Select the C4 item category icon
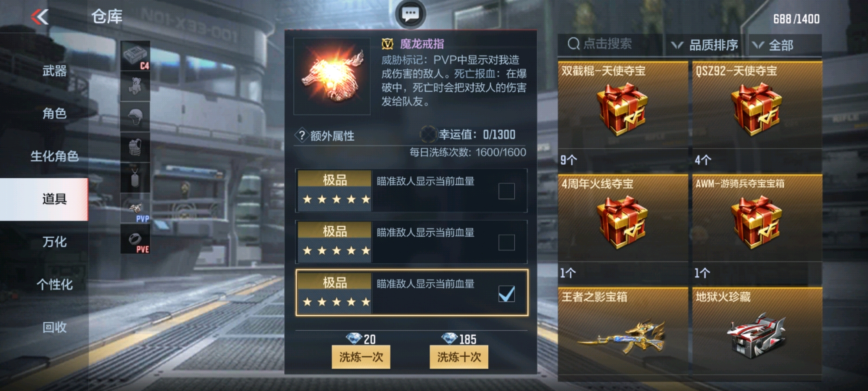 (x=135, y=56)
